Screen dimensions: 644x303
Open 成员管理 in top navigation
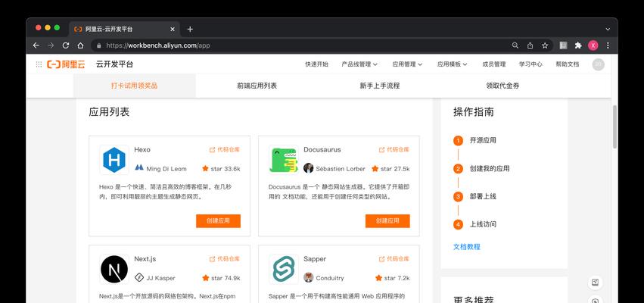point(493,64)
